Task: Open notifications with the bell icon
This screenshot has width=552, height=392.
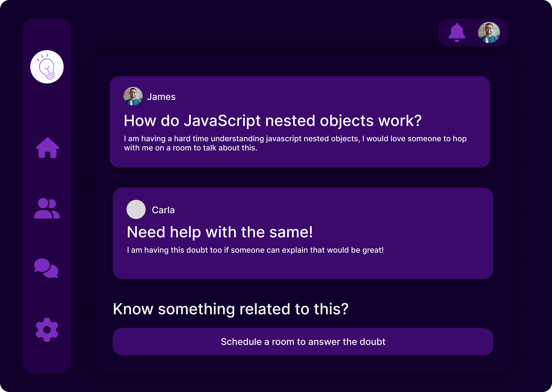Action: 457,32
